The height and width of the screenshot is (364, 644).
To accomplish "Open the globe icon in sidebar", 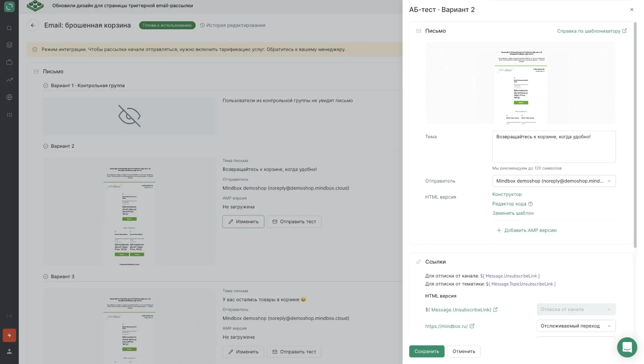I will (9, 97).
